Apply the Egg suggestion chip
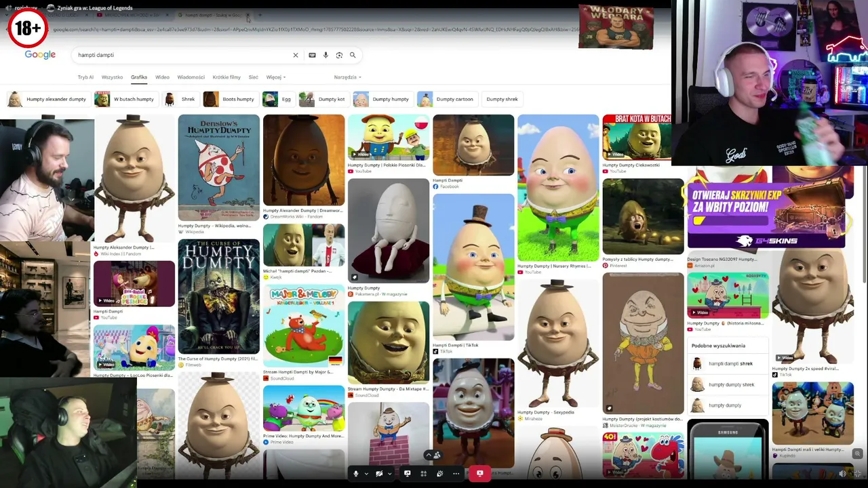Viewport: 868px width, 488px height. pos(277,99)
